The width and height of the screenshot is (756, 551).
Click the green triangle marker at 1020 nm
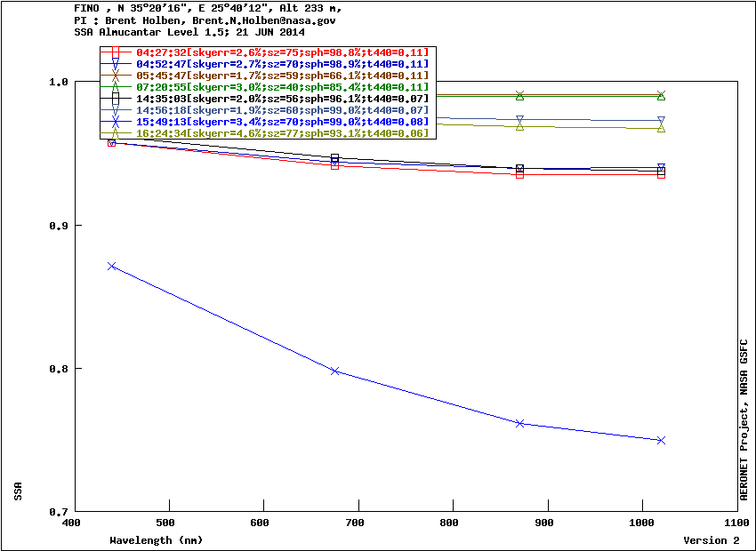tap(661, 96)
